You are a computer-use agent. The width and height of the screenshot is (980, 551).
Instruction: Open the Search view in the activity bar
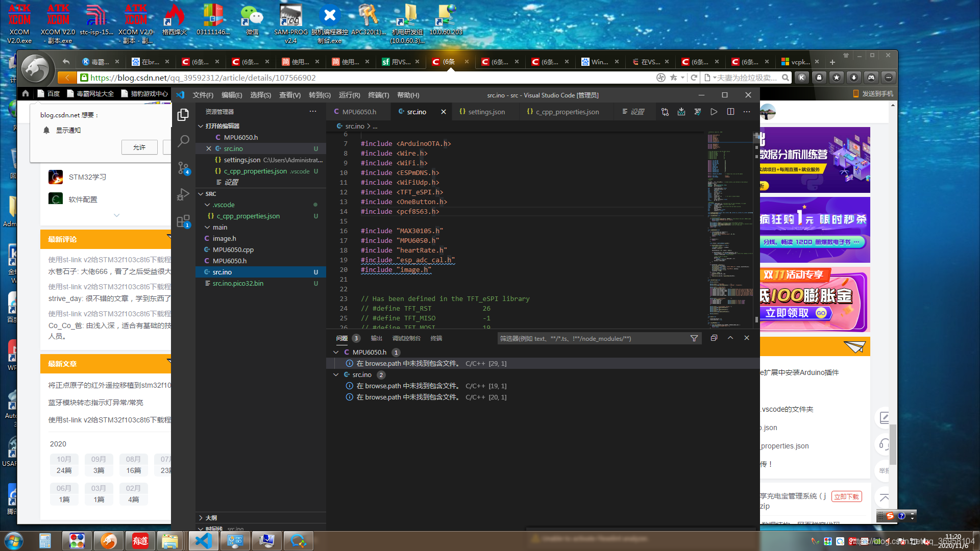[x=183, y=141]
